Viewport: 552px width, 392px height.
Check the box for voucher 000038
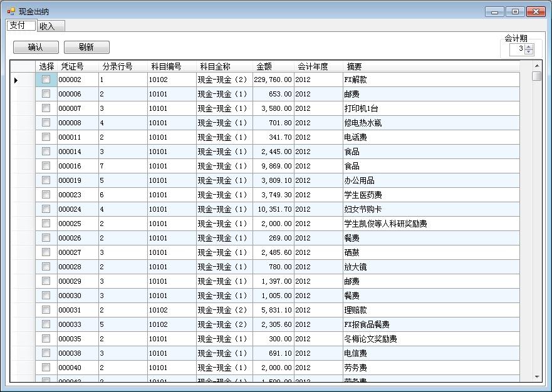tap(46, 353)
